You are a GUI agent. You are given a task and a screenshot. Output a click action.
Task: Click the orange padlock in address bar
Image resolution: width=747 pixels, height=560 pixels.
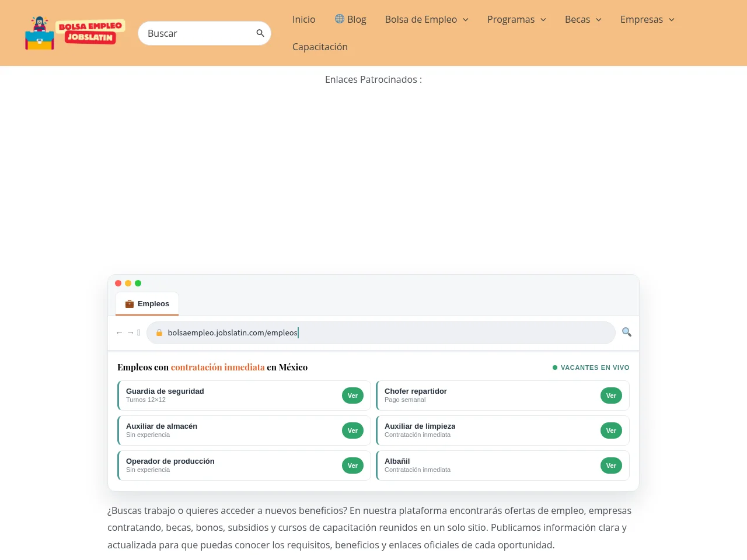pyautogui.click(x=159, y=332)
